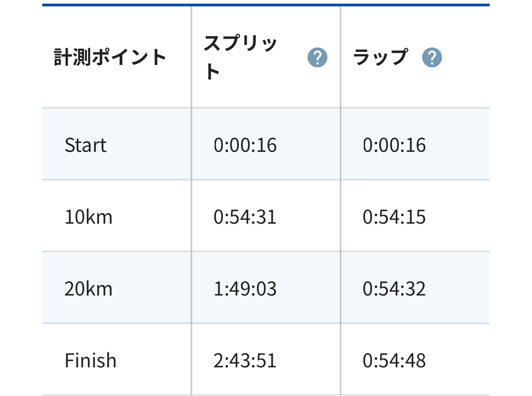Viewport: 532px width, 396px height.
Task: Click the blue top border line of table
Action: [x=266, y=5]
